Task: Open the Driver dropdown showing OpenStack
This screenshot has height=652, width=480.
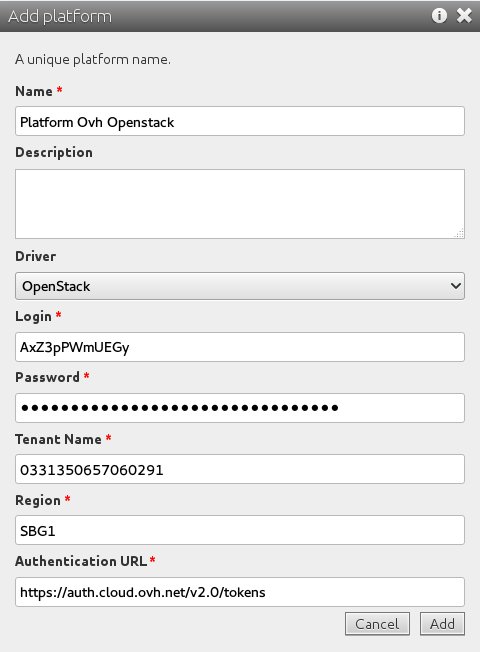Action: point(240,286)
